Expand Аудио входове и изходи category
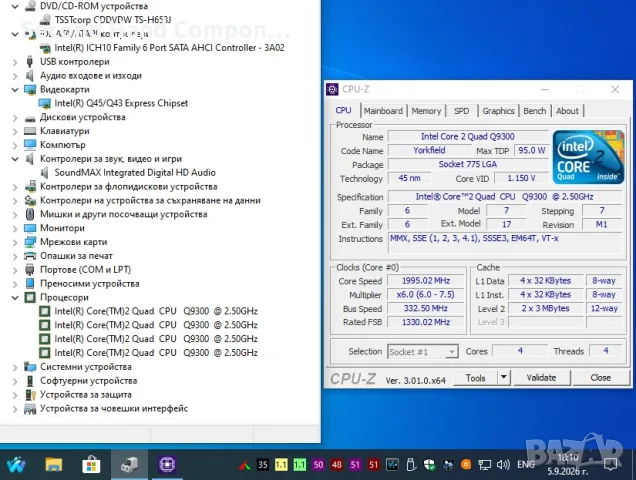Screen dimensions: 636x480 click(15, 76)
